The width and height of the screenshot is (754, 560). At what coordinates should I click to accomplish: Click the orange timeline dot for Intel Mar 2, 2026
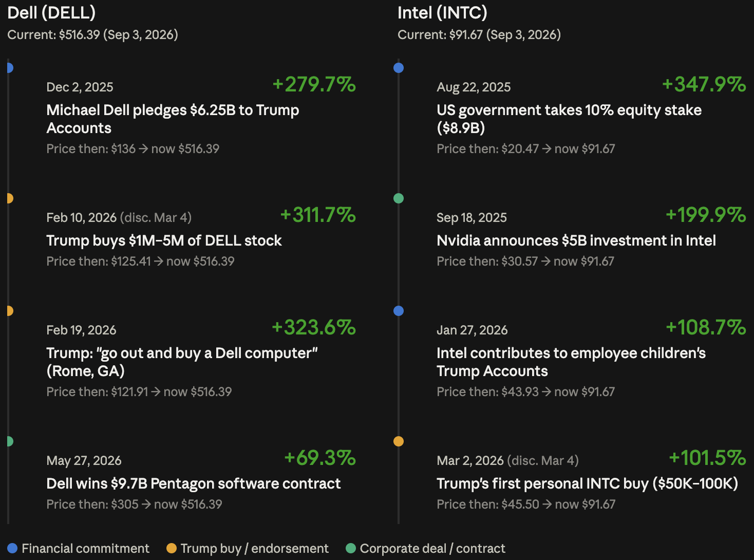[399, 441]
